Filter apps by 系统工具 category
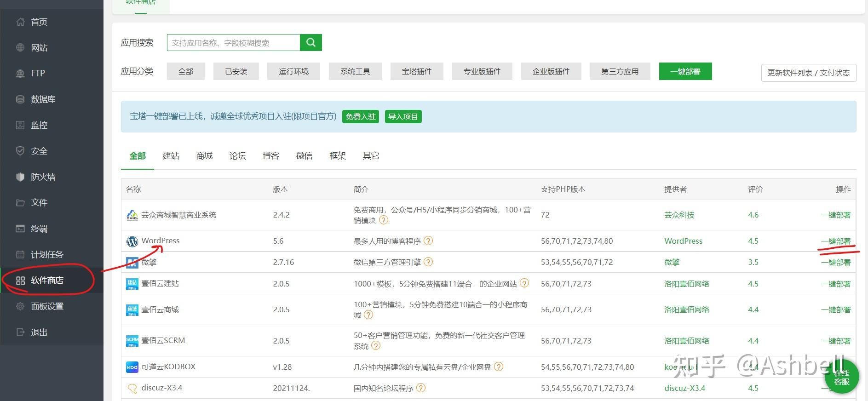This screenshot has width=868, height=401. coord(355,71)
